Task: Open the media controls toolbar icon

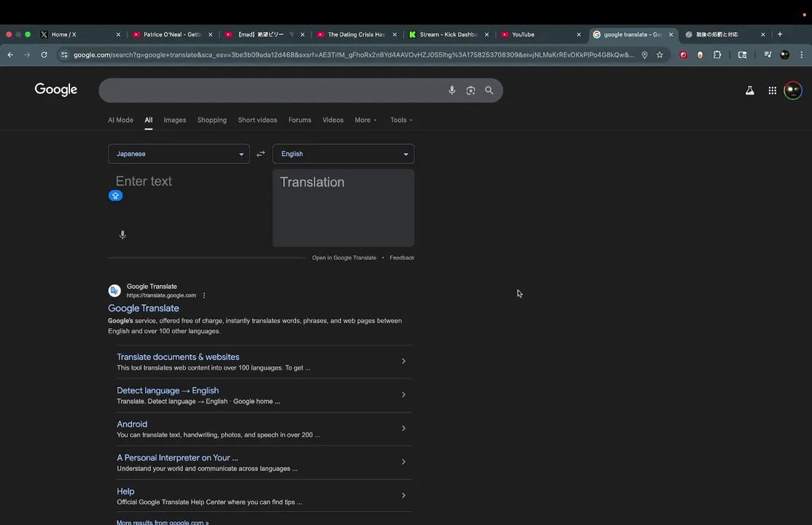Action: coord(768,55)
